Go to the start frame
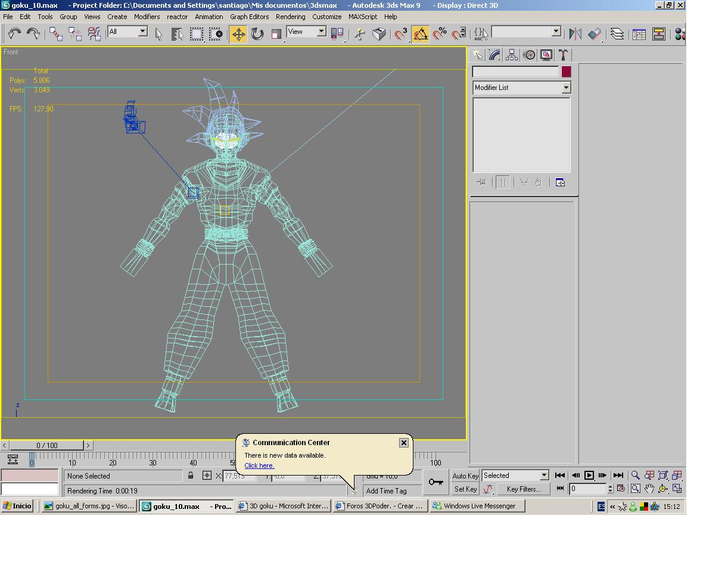Screen dimensions: 728x584 coord(560,476)
